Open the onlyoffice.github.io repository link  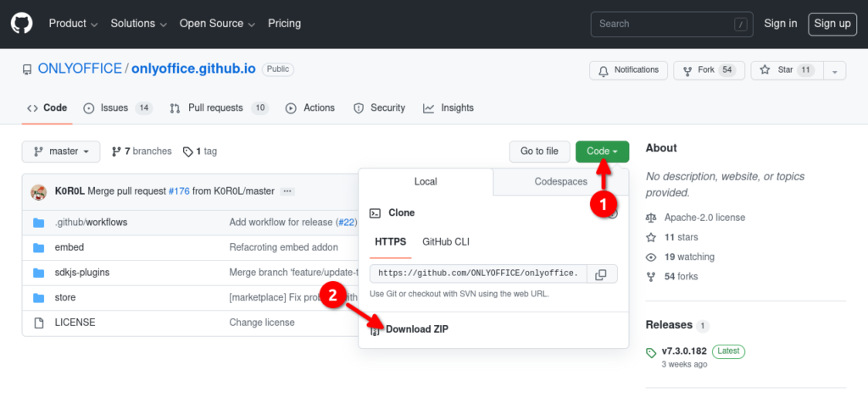[x=193, y=69]
